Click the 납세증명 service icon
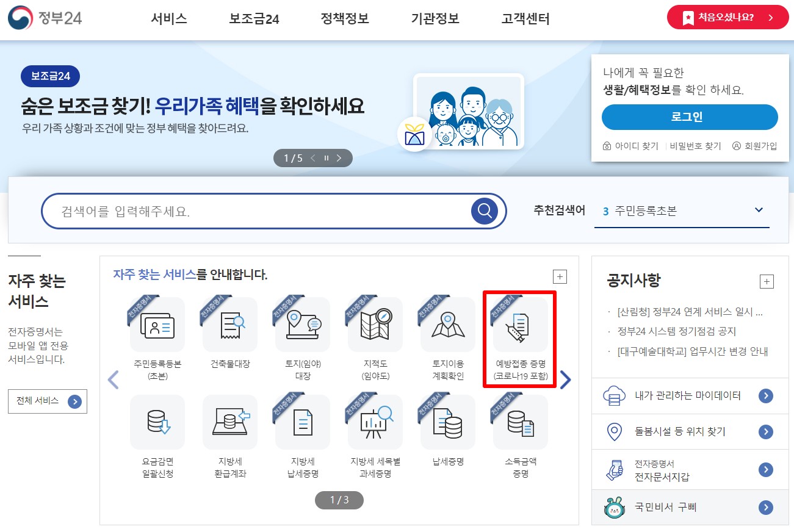The width and height of the screenshot is (794, 532). click(x=446, y=423)
